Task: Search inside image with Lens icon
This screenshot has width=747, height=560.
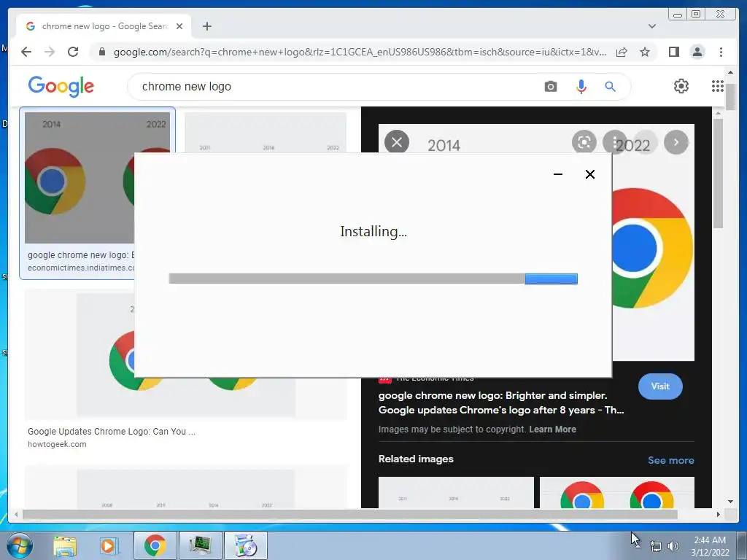Action: [584, 142]
